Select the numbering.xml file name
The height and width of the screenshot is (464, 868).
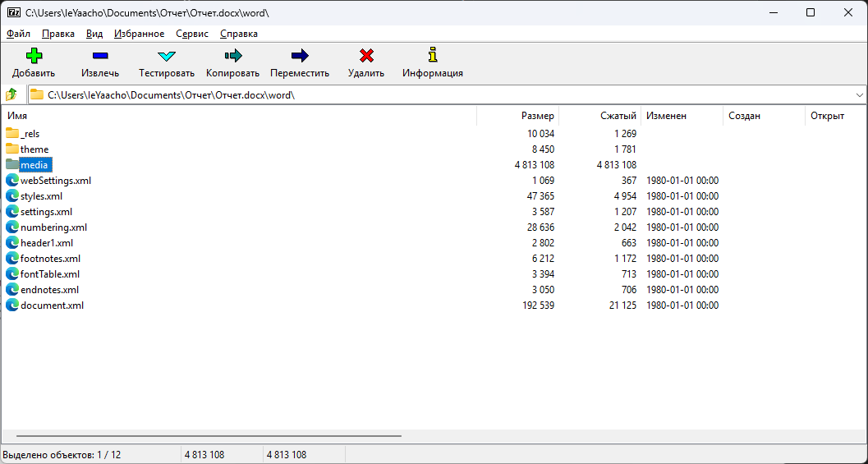(x=53, y=227)
